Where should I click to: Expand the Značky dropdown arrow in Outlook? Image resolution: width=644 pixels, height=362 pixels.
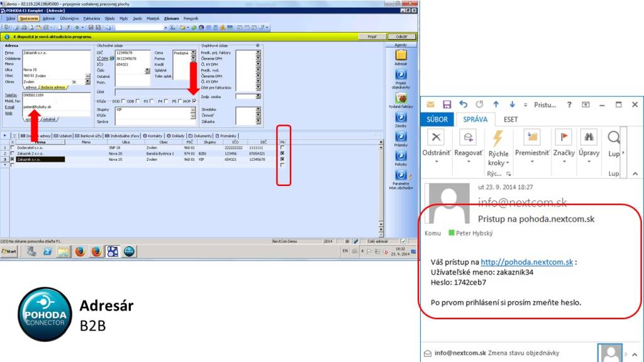[563, 162]
